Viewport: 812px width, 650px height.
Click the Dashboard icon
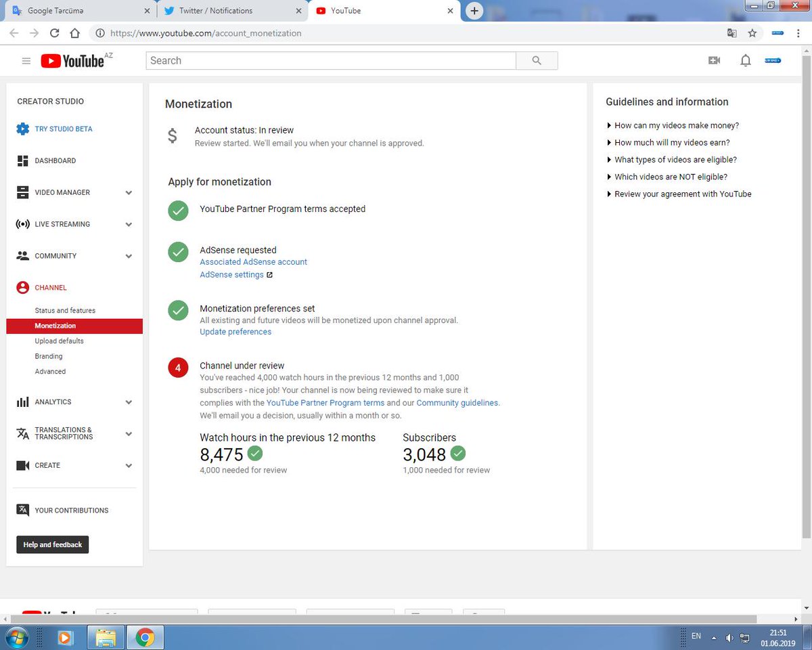(22, 160)
